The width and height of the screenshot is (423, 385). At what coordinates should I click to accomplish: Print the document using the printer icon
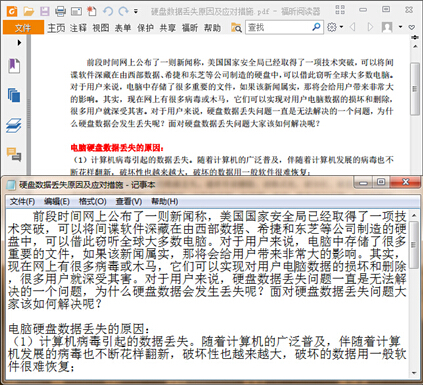[x=60, y=11]
